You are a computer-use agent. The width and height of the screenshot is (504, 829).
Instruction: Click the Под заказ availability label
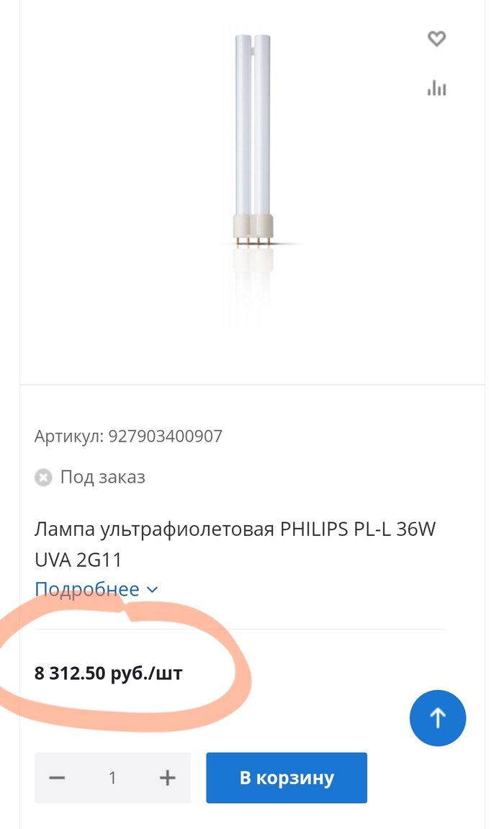pos(102,477)
